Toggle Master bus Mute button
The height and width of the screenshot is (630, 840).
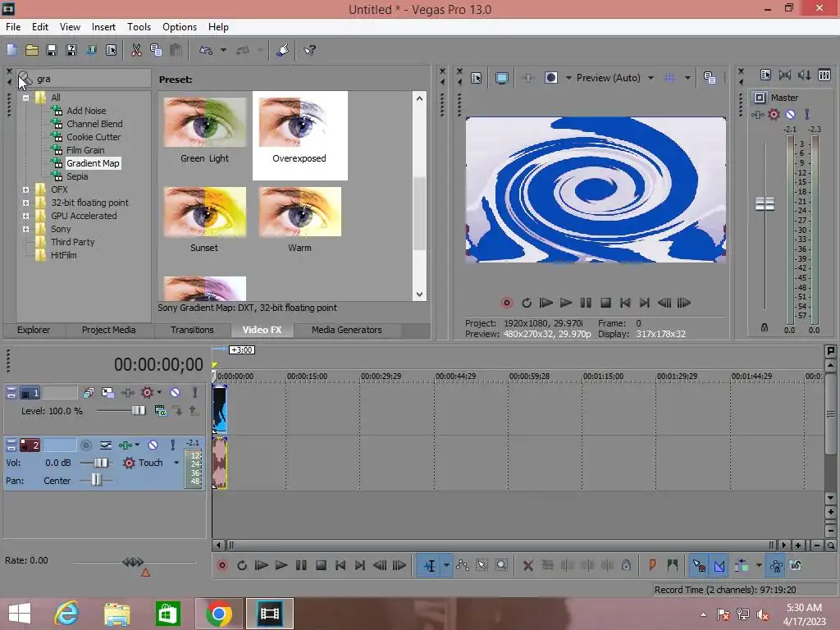(790, 114)
